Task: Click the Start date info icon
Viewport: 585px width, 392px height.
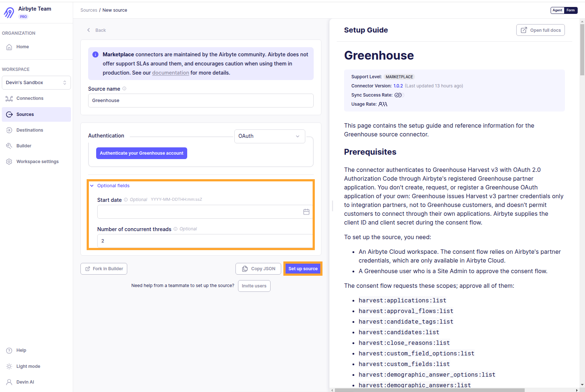Action: coord(126,200)
